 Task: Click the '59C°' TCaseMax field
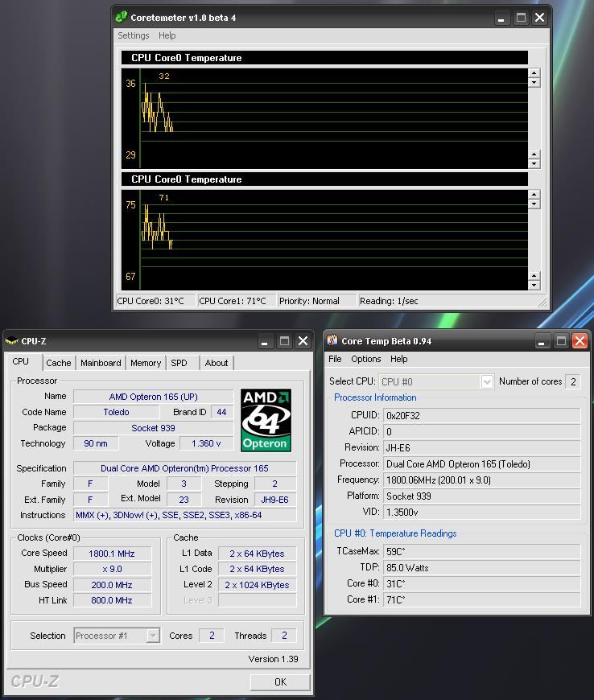(x=482, y=551)
